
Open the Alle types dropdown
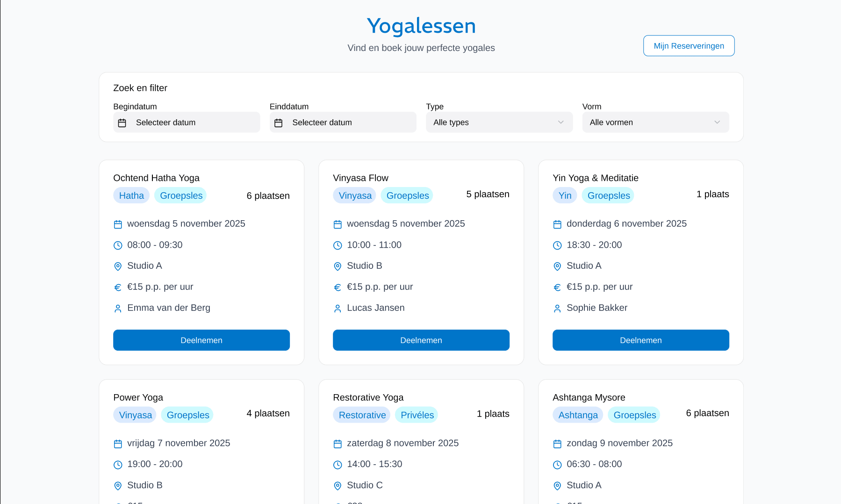click(x=499, y=122)
